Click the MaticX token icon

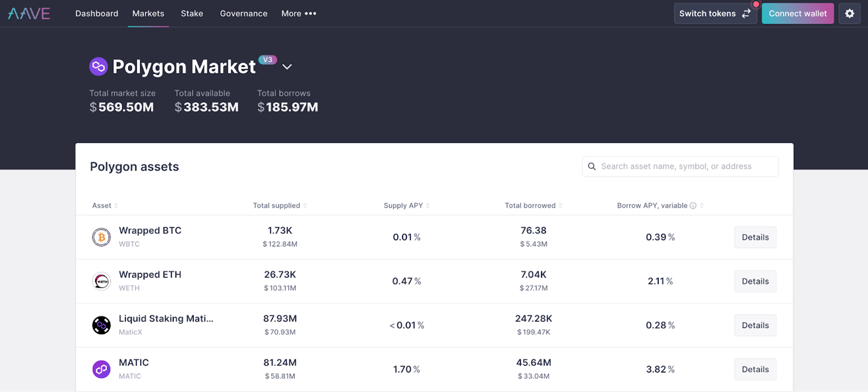click(x=101, y=325)
